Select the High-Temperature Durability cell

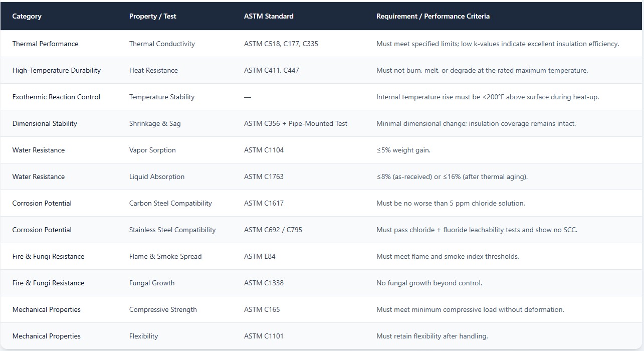(x=57, y=70)
